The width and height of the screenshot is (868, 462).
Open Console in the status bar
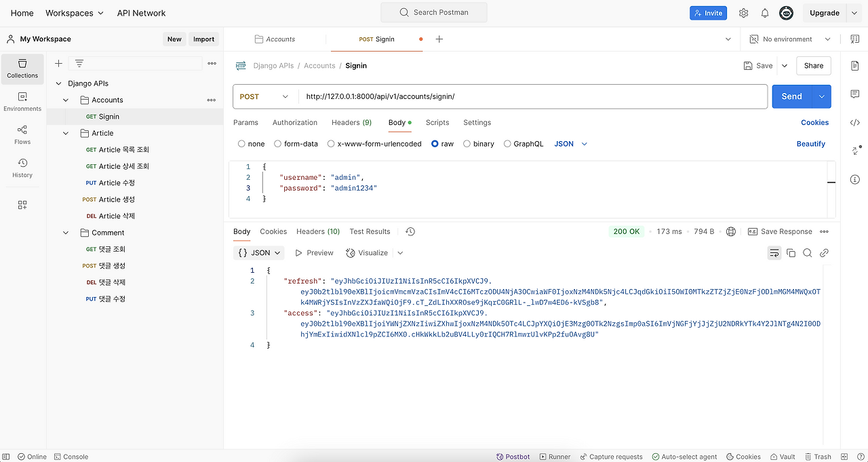pos(71,457)
